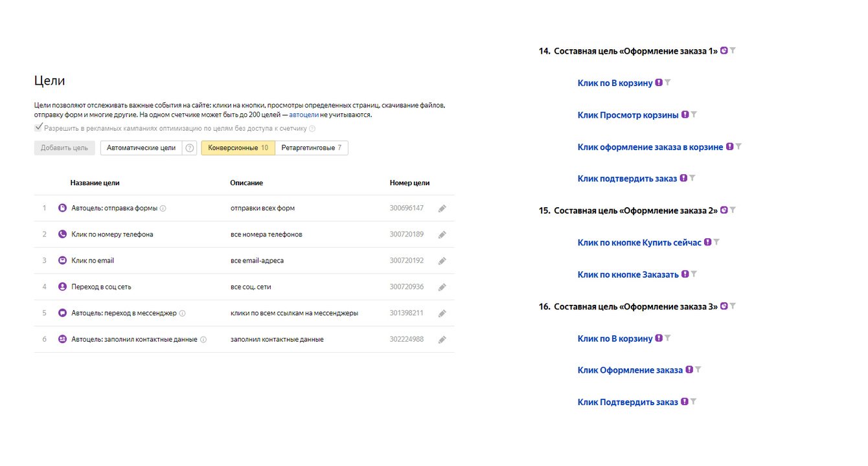
Task: Toggle the 'Разрешить в рекламных кампаниях' checkbox
Action: [39, 128]
